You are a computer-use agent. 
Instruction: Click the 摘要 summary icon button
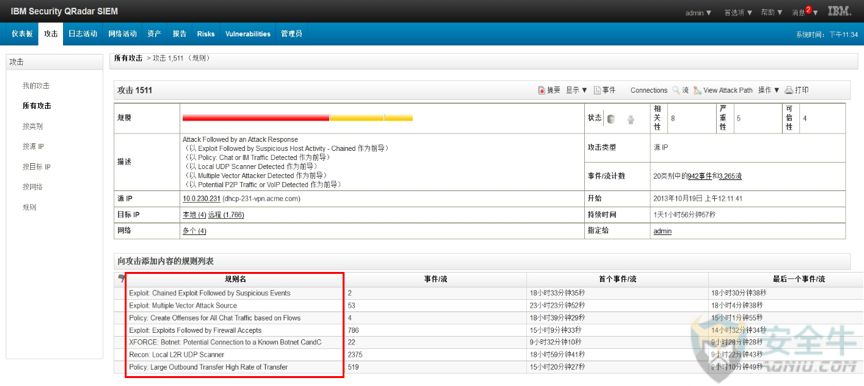(542, 90)
